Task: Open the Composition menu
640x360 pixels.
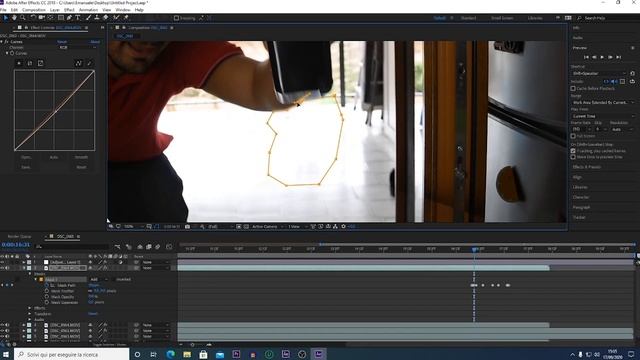Action: coord(34,10)
